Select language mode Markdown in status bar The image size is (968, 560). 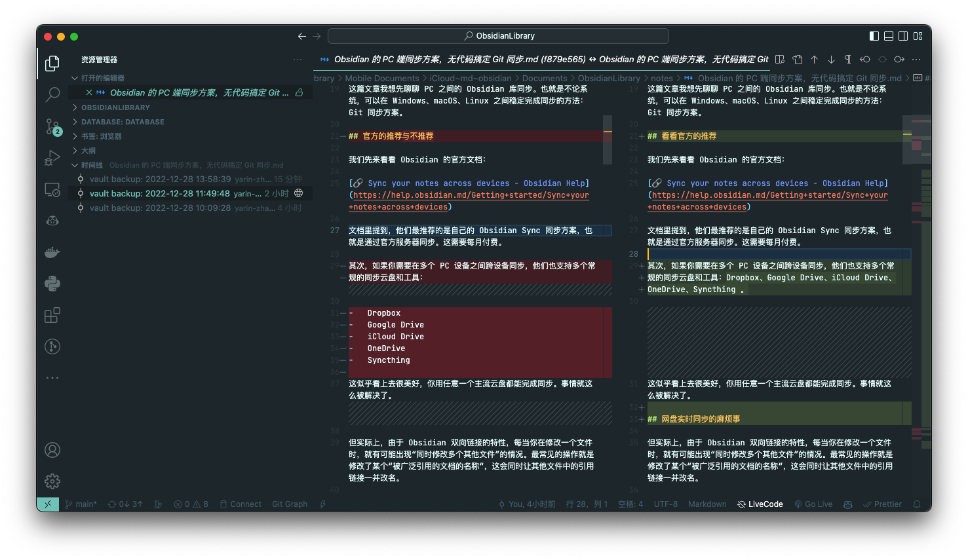[707, 504]
